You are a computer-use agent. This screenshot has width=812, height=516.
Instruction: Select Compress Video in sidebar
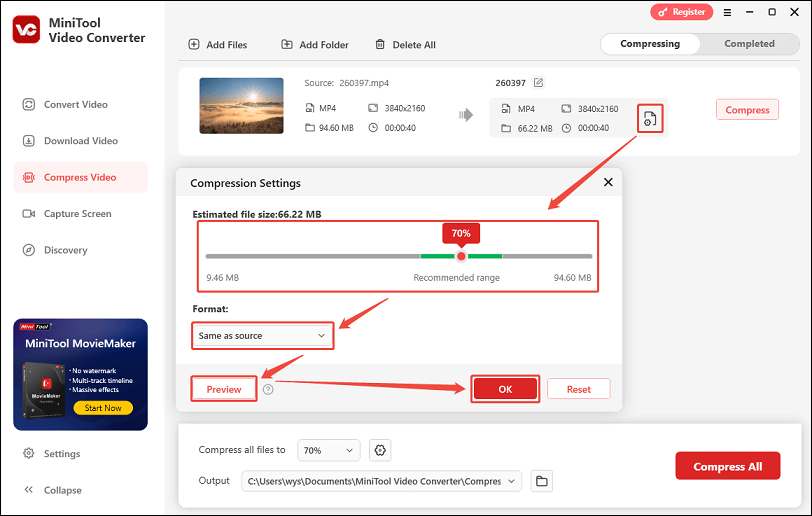80,177
